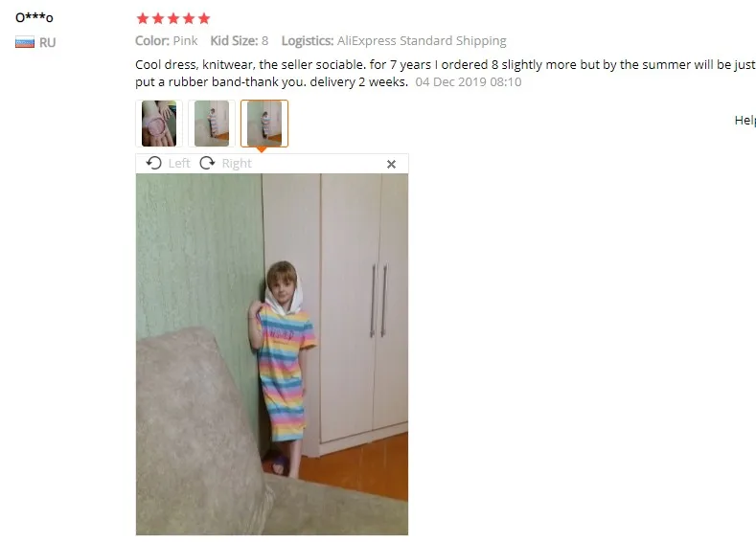Image resolution: width=756 pixels, height=542 pixels.
Task: Open the second review photo thumbnail
Action: tap(212, 124)
